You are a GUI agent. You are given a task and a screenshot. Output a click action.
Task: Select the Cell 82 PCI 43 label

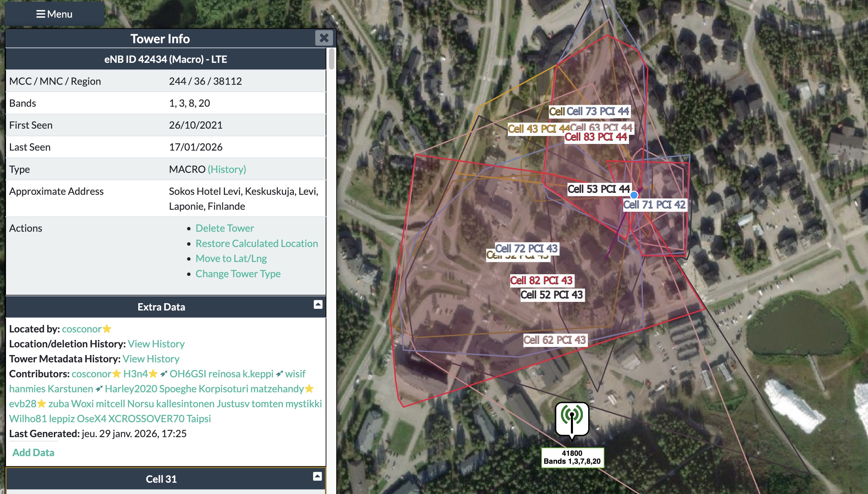coord(541,280)
